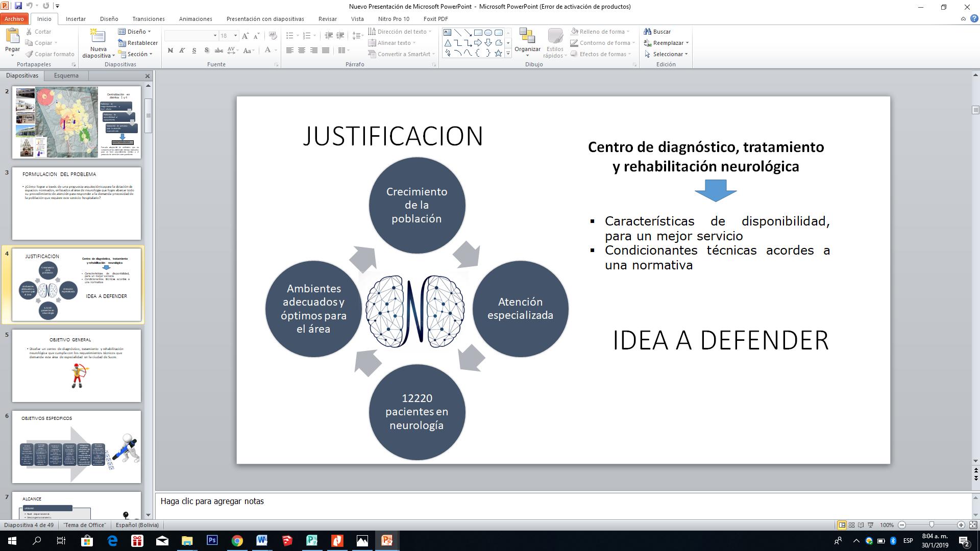Select the OBJETIVO GENERAL slide thumbnail

[x=77, y=365]
